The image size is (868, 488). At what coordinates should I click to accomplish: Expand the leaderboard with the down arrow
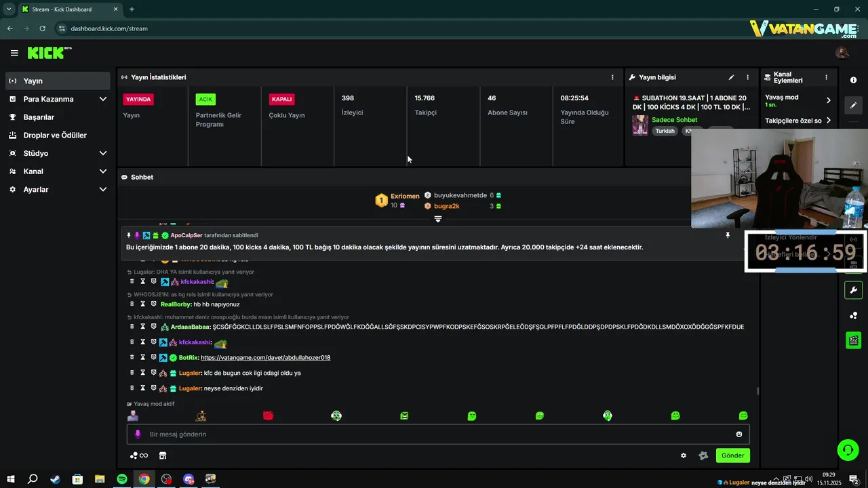438,219
